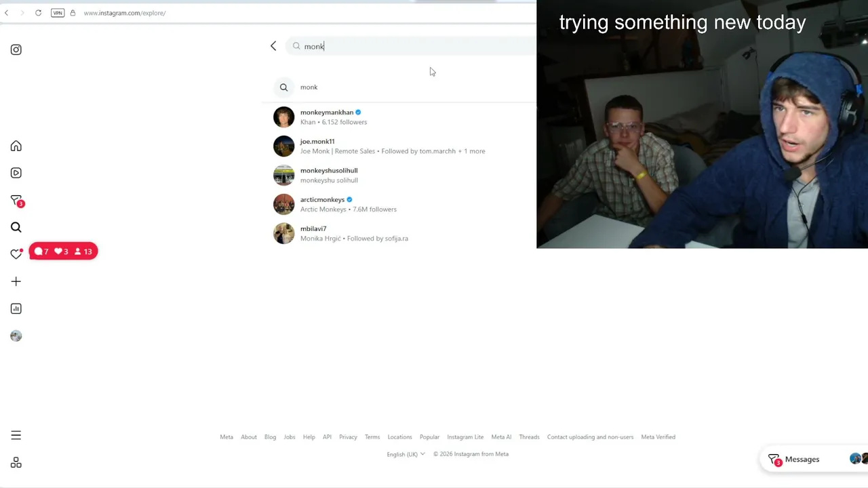Open Contact uploading and non-users link
This screenshot has height=488, width=868.
590,437
